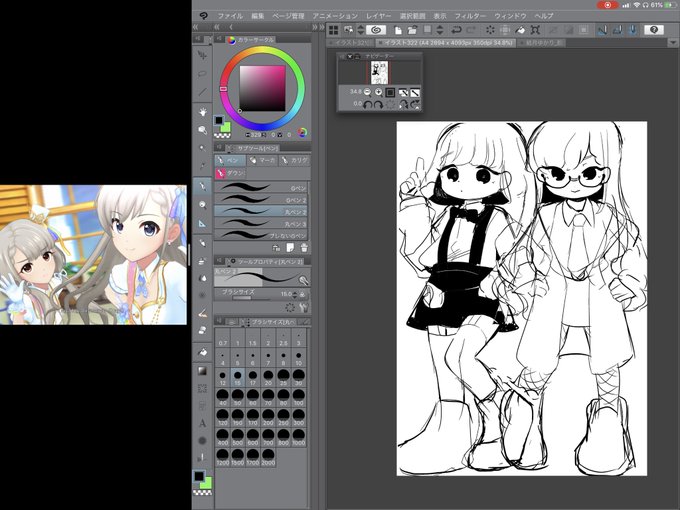Pick brush size preset 2000
The width and height of the screenshot is (680, 510).
(x=268, y=457)
